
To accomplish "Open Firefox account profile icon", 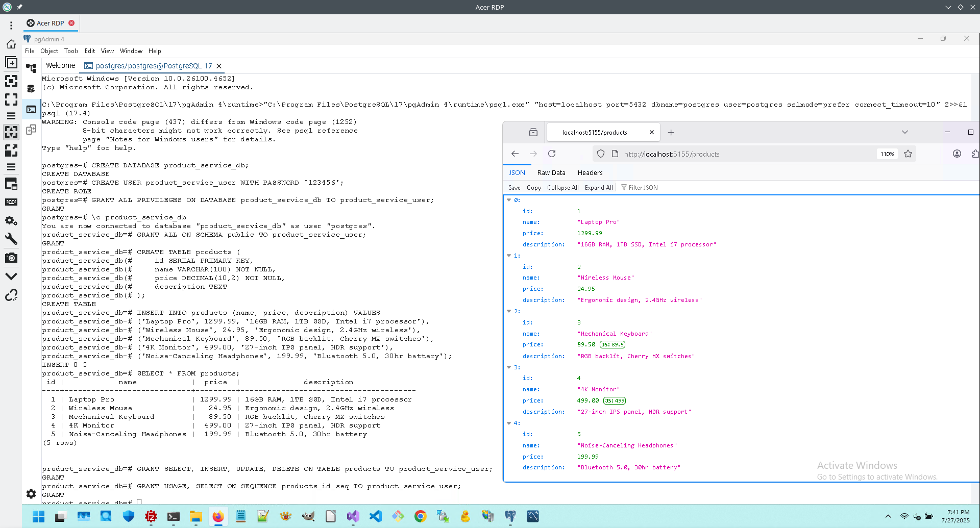I will click(x=957, y=154).
